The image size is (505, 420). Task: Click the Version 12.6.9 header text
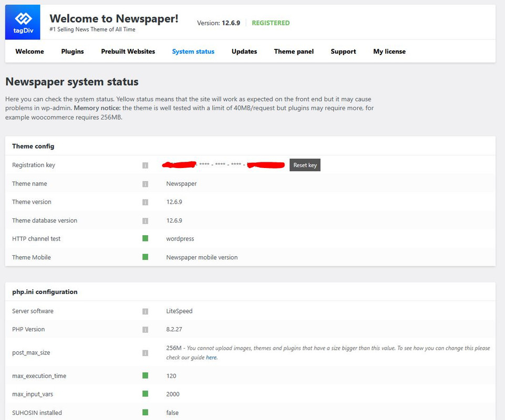click(x=219, y=23)
